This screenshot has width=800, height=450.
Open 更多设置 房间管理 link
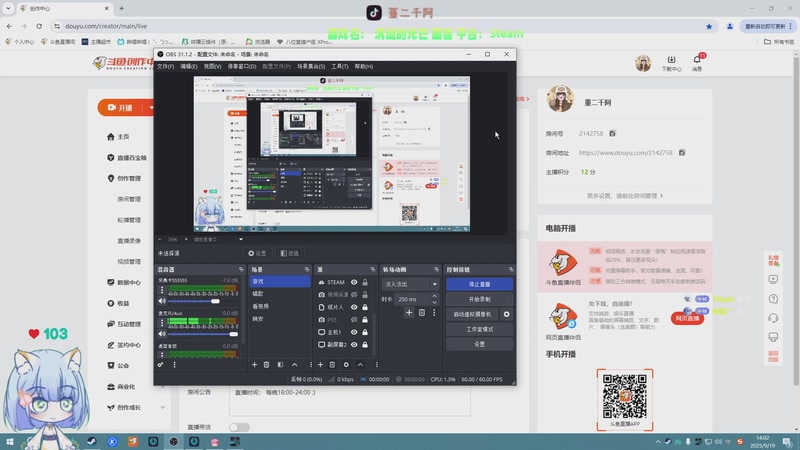[625, 195]
